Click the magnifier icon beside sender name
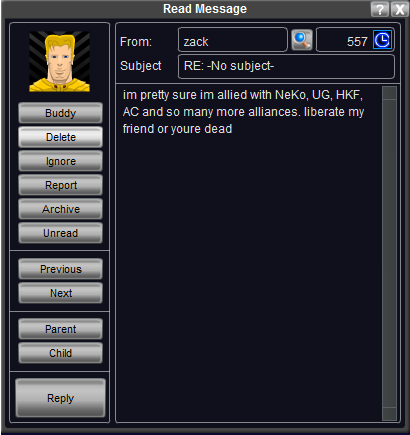Image resolution: width=410 pixels, height=435 pixels. (302, 40)
